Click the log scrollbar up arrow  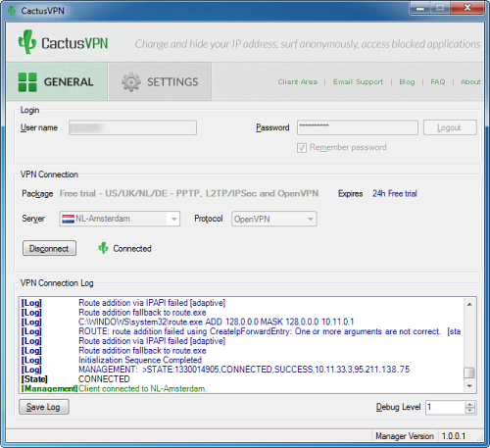[x=469, y=304]
